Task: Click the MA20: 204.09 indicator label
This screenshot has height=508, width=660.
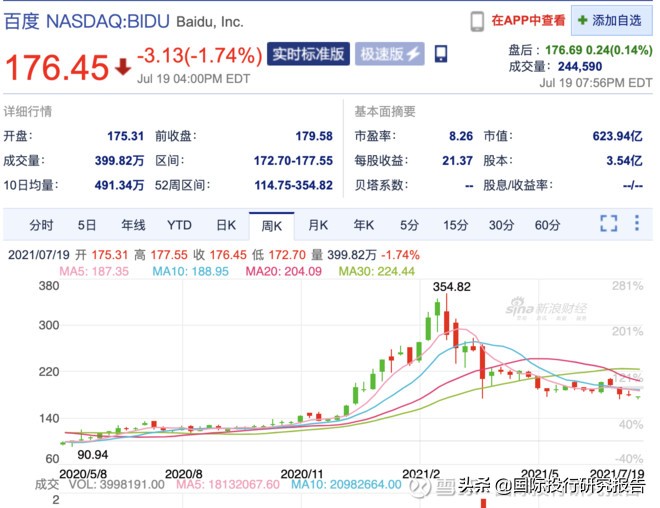Action: pyautogui.click(x=284, y=271)
